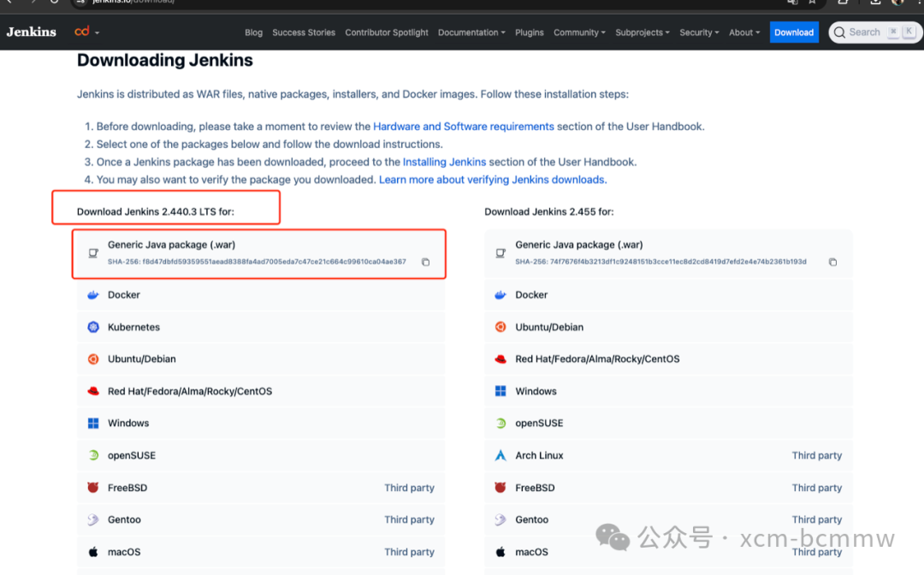Open Red Hat/Fedora/Alma/Rocky/CentOS under 2.455
Image resolution: width=924 pixels, height=575 pixels.
click(668, 359)
